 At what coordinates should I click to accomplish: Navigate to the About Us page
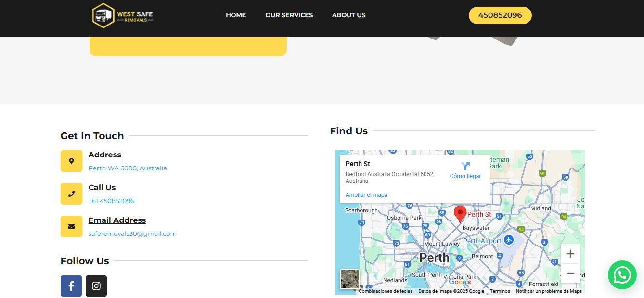(x=348, y=15)
